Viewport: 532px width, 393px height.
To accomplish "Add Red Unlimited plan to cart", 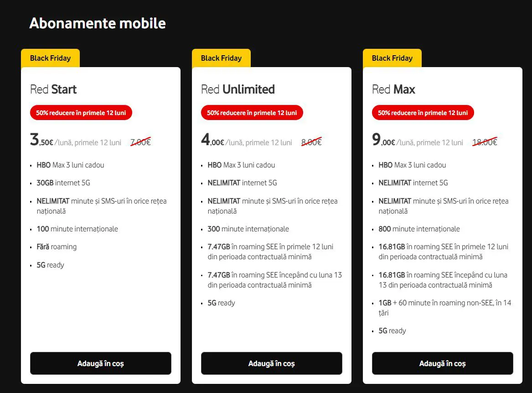I will pyautogui.click(x=271, y=363).
